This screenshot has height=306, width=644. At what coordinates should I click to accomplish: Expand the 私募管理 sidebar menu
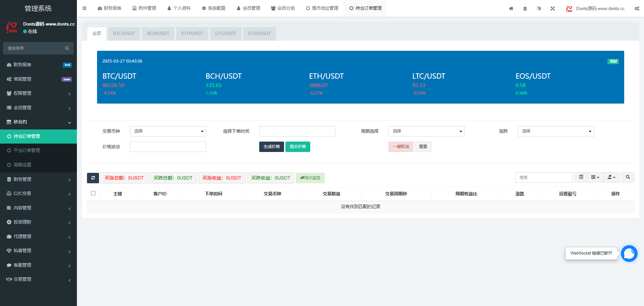38,251
